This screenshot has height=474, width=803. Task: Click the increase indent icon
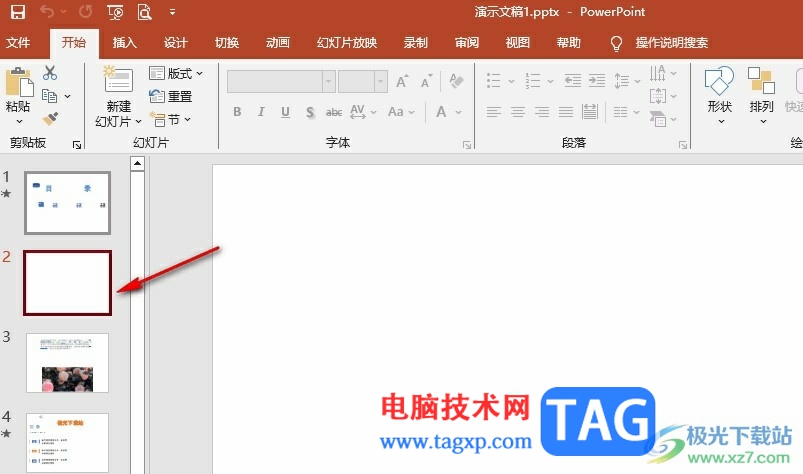click(x=597, y=80)
